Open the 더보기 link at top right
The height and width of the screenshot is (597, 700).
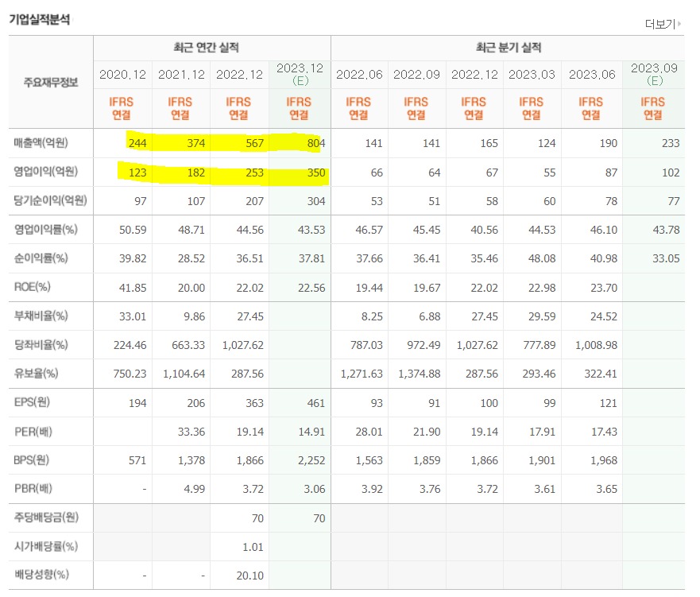663,24
